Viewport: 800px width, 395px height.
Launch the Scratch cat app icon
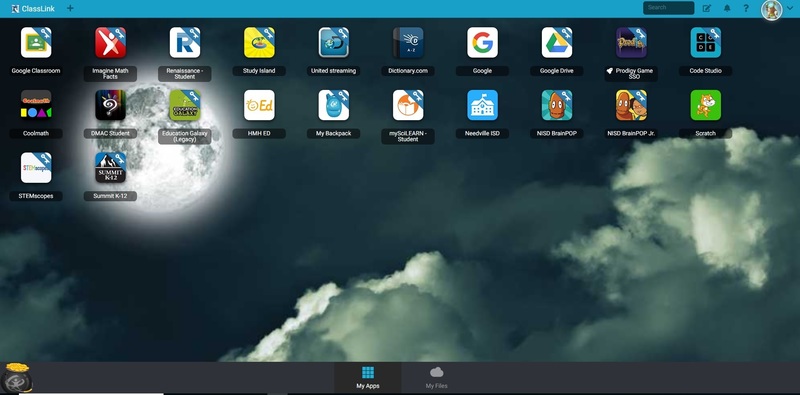tap(706, 105)
